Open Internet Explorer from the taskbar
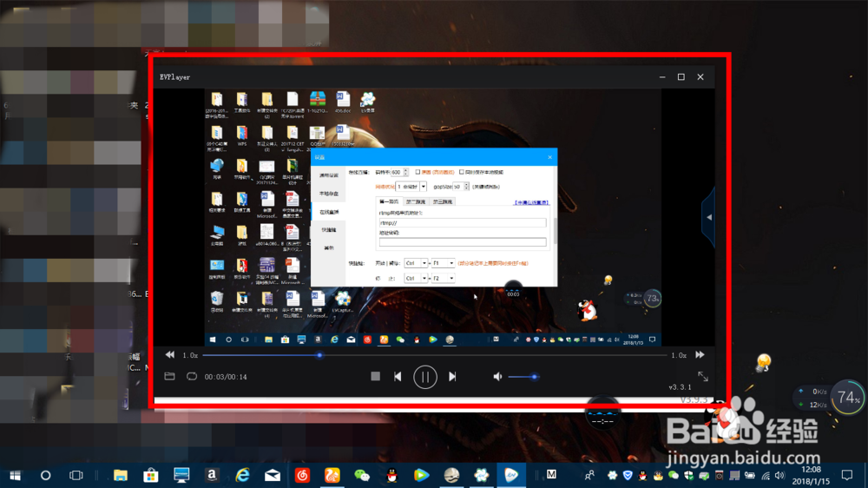The width and height of the screenshot is (868, 488). 242,475
